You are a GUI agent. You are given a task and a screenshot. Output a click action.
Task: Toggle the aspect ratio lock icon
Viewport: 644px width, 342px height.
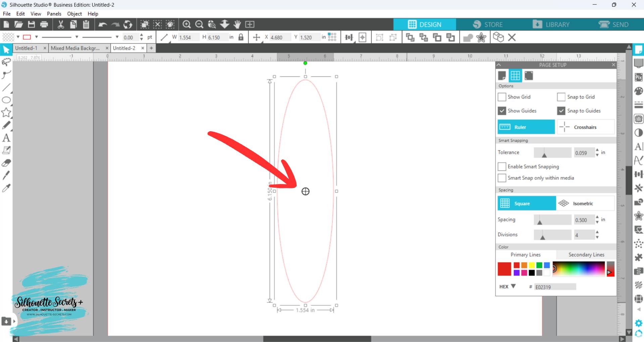241,37
